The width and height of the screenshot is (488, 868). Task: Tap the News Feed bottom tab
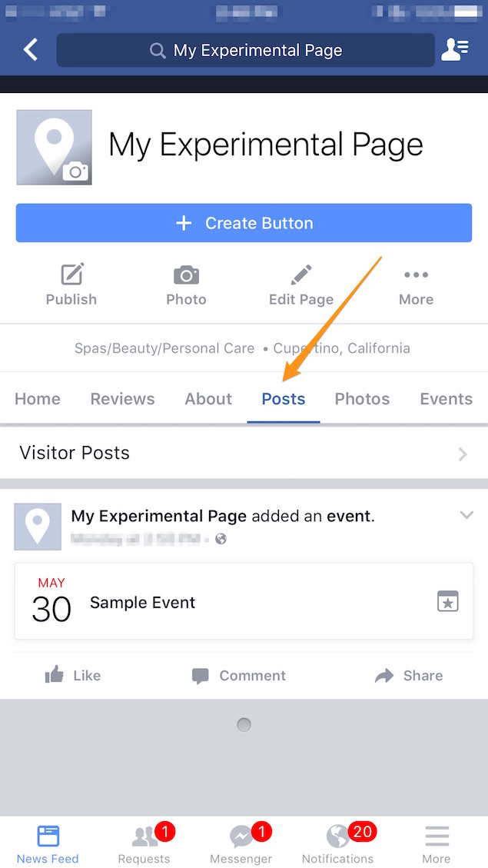[x=48, y=836]
